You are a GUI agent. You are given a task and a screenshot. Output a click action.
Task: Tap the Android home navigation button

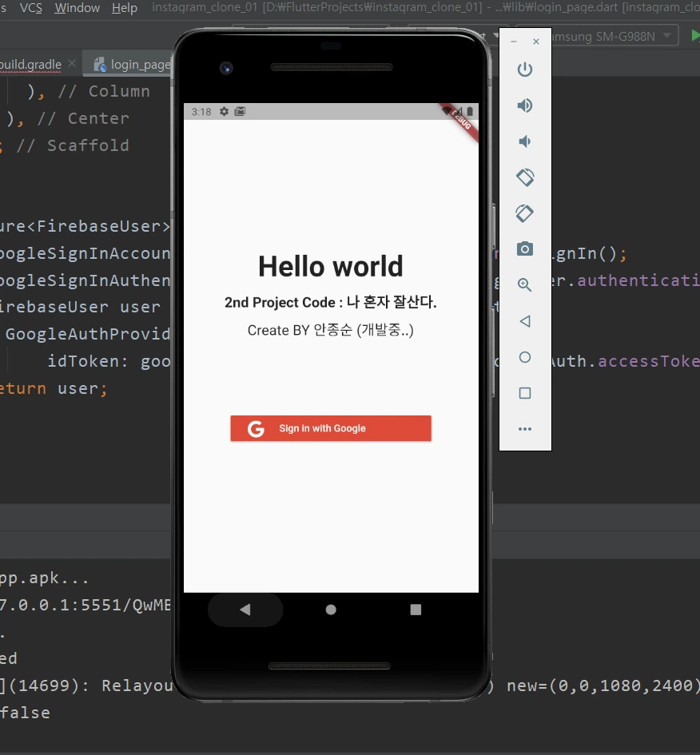point(331,610)
